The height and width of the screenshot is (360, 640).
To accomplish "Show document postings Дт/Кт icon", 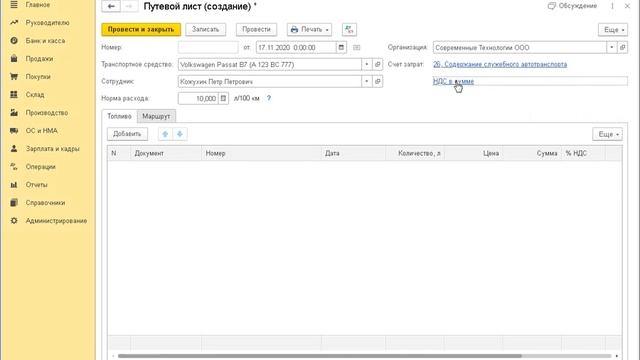I will [x=349, y=29].
